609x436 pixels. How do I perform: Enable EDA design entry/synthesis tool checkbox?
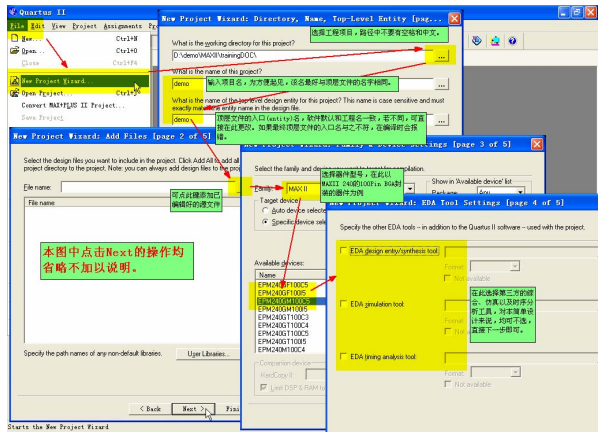[x=343, y=251]
